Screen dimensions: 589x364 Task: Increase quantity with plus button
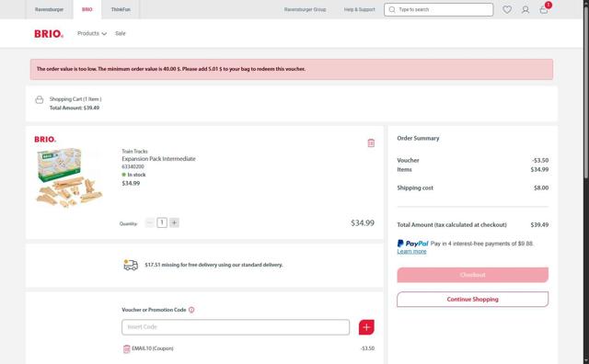tap(174, 222)
